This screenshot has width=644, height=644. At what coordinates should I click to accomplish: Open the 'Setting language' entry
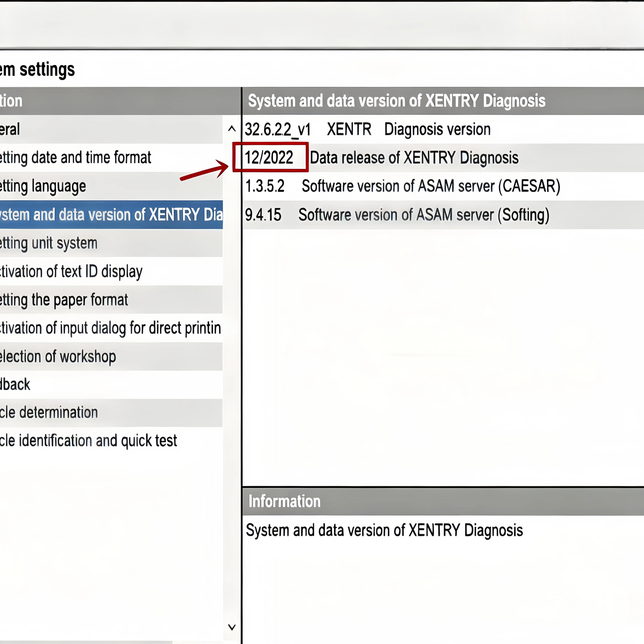point(111,186)
